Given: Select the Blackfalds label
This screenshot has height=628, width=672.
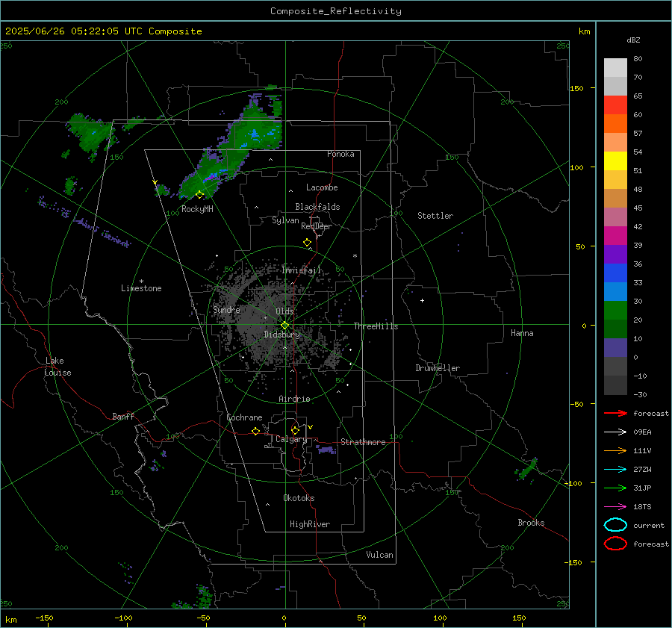Looking at the screenshot, I should (x=317, y=207).
